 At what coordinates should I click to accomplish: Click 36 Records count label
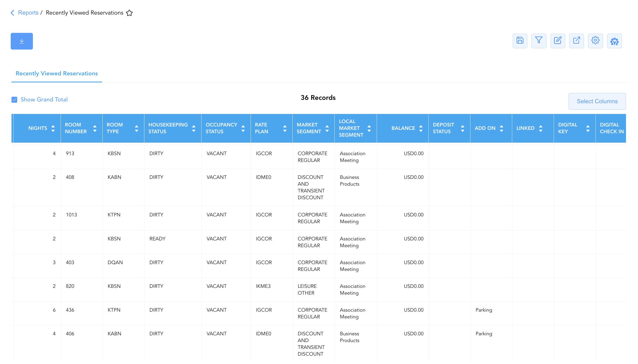coord(318,98)
